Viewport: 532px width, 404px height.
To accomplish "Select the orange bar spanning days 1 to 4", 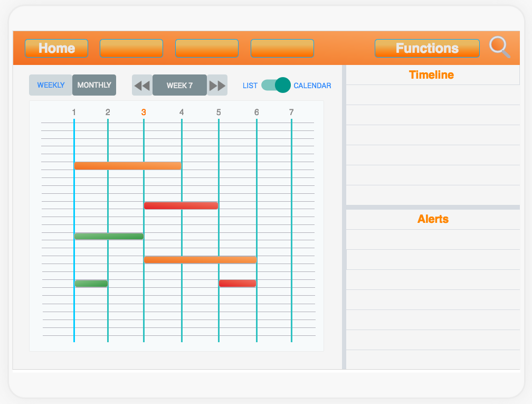I will coord(128,166).
